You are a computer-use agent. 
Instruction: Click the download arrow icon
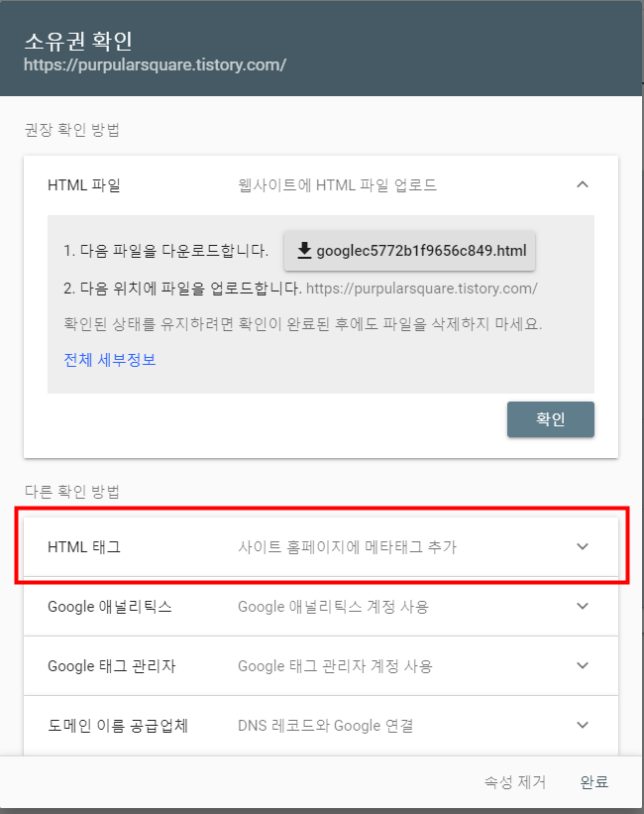click(304, 250)
